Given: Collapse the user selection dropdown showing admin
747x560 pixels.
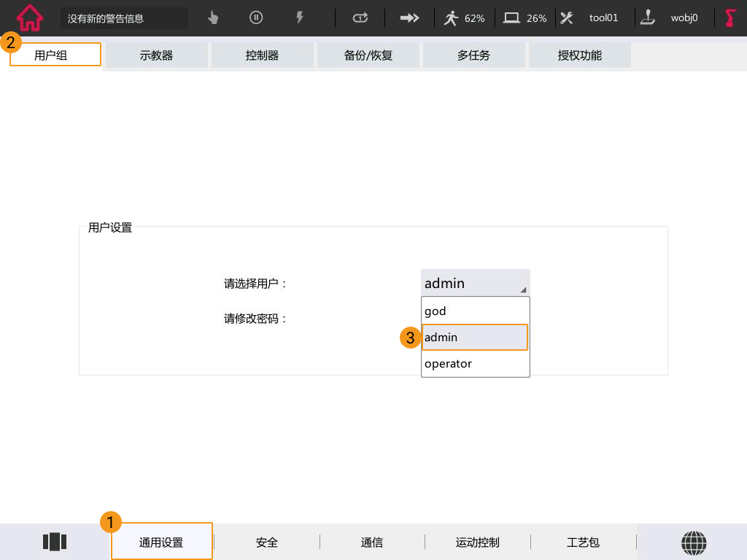Looking at the screenshot, I should tap(475, 283).
